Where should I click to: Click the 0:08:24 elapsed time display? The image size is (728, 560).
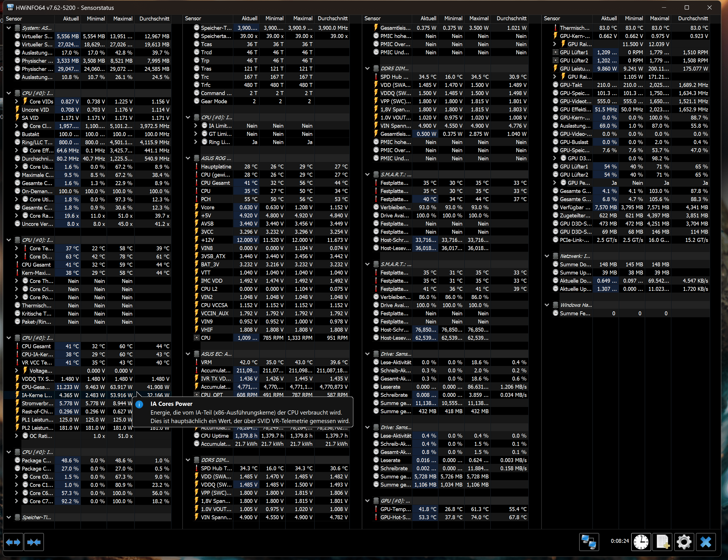[x=619, y=541]
